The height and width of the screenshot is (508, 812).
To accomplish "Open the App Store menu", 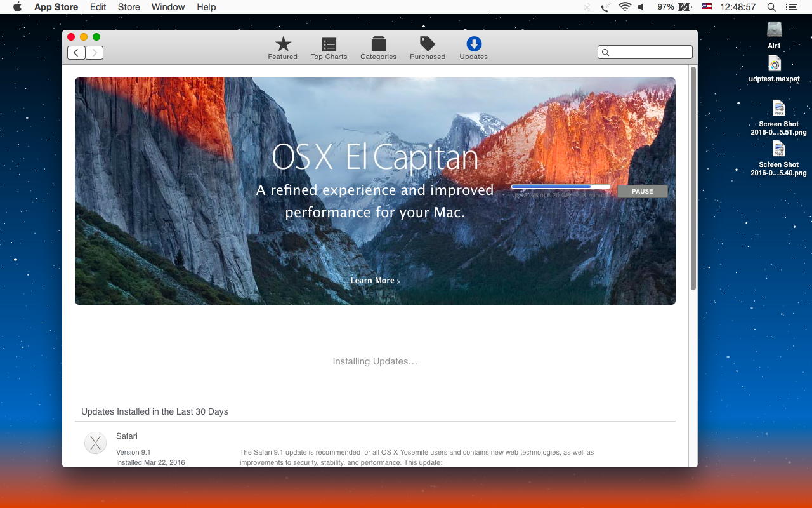I will [x=56, y=7].
